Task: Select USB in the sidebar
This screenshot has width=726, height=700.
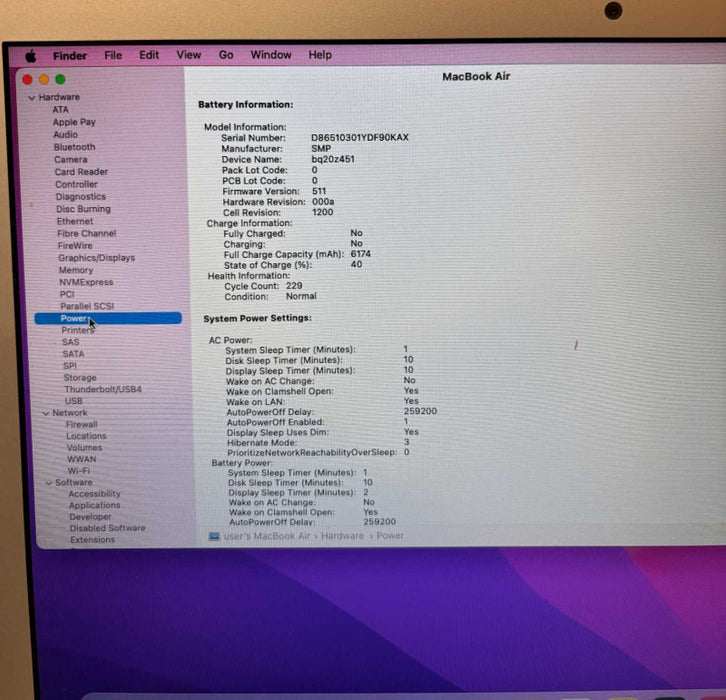Action: point(74,401)
